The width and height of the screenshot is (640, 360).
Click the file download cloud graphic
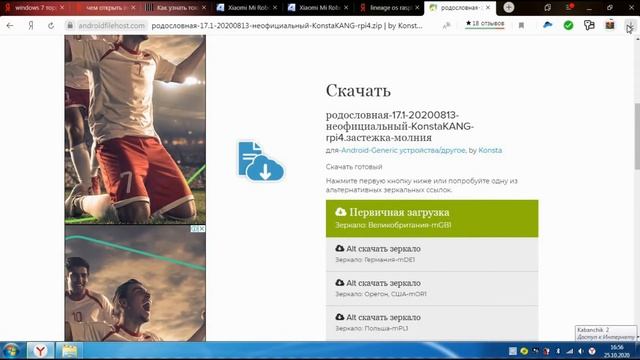[x=261, y=161]
